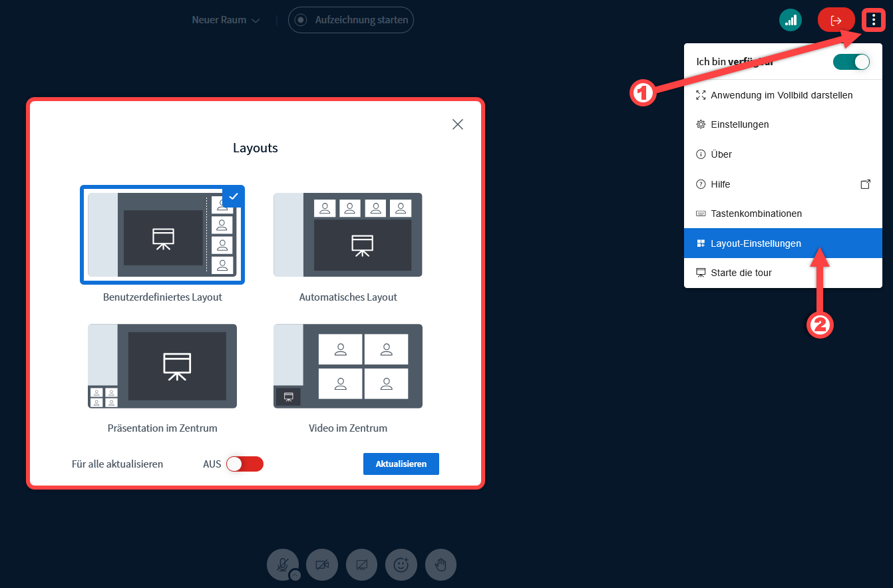Open 'Einstellungen' in the options menu
This screenshot has width=893, height=588.
[739, 124]
